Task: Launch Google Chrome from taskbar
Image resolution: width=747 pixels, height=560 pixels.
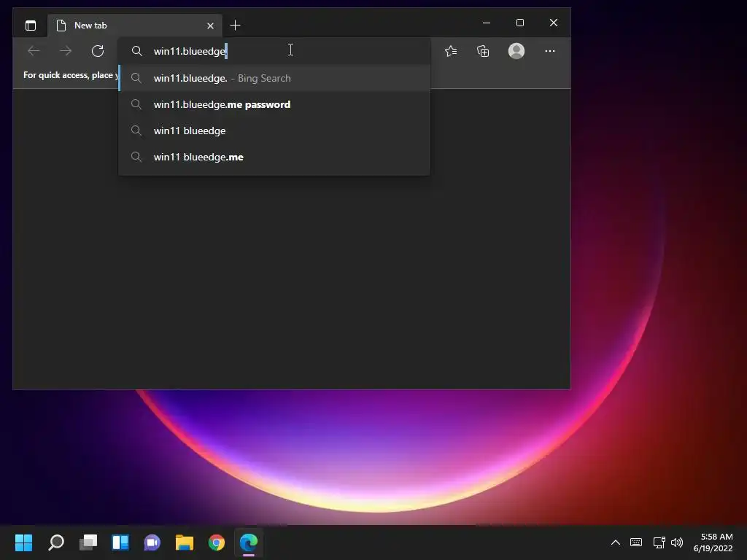Action: tap(217, 542)
